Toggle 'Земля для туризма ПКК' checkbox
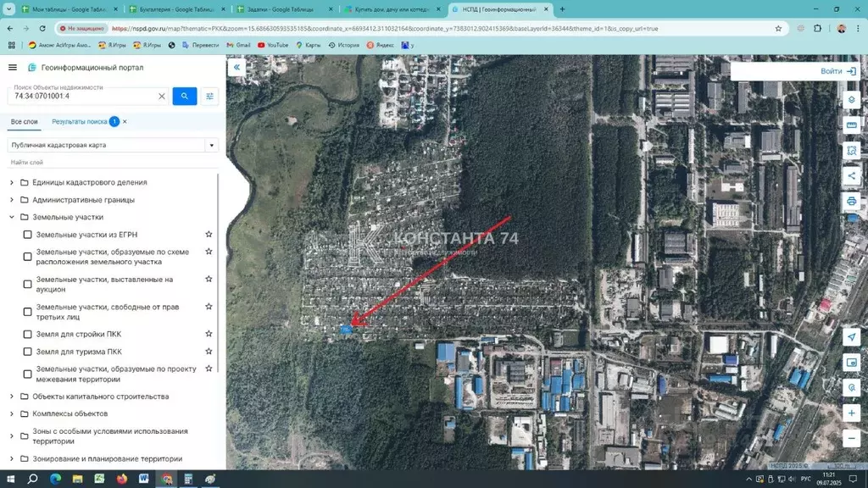 click(27, 352)
